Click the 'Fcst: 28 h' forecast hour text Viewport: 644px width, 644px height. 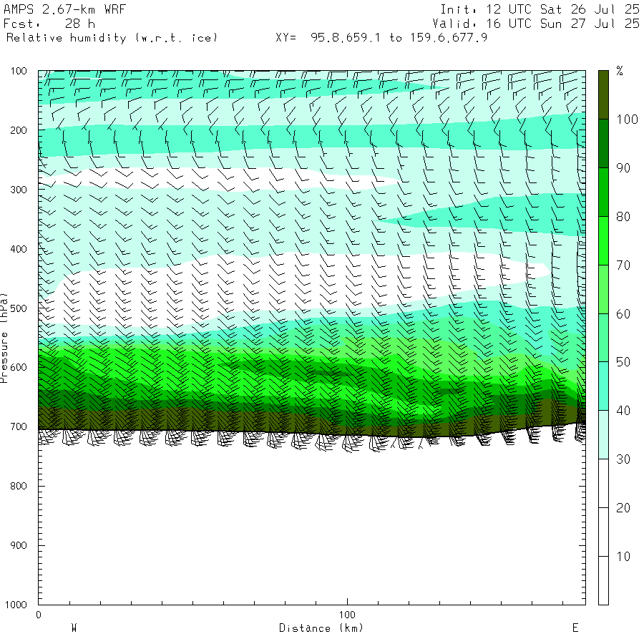coord(49,24)
